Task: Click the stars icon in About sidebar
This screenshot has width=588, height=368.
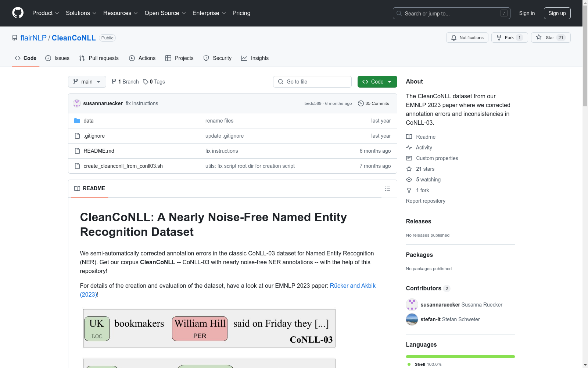Action: [409, 169]
